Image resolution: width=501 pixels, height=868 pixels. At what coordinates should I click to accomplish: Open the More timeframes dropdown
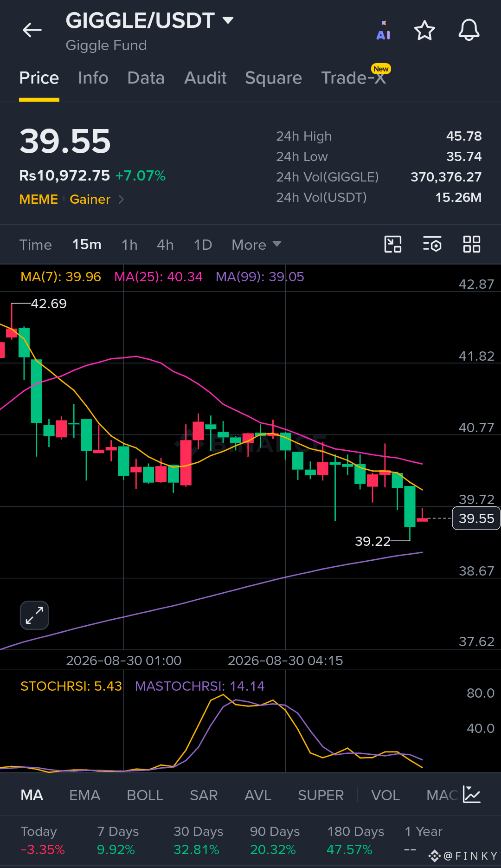click(257, 245)
